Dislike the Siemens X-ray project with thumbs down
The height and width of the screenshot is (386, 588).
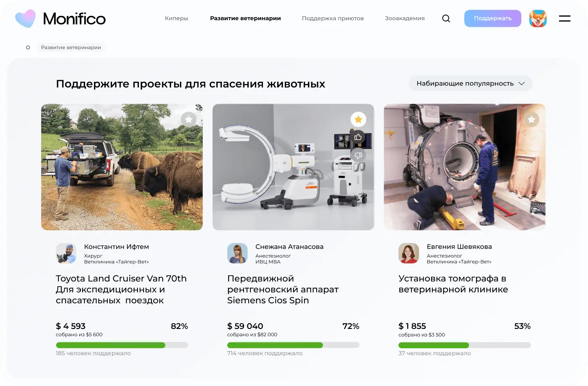point(358,155)
